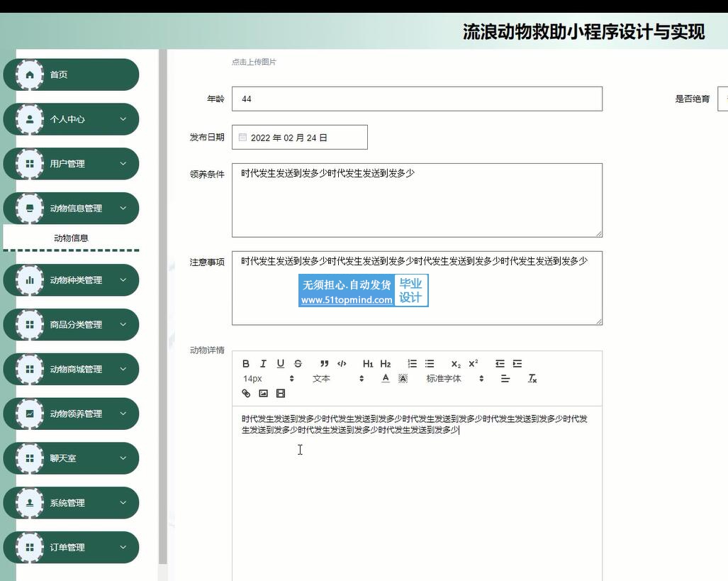Expand the 系统管理 menu
728x581 pixels.
point(71,502)
